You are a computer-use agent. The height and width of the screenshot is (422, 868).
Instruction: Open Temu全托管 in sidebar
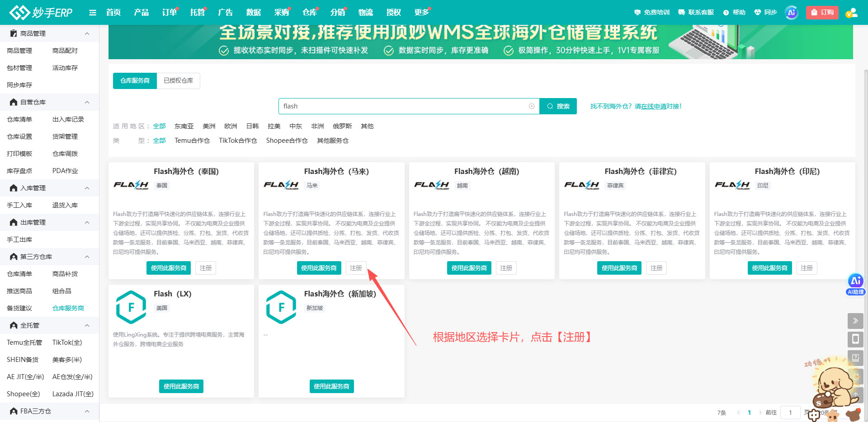(x=24, y=342)
